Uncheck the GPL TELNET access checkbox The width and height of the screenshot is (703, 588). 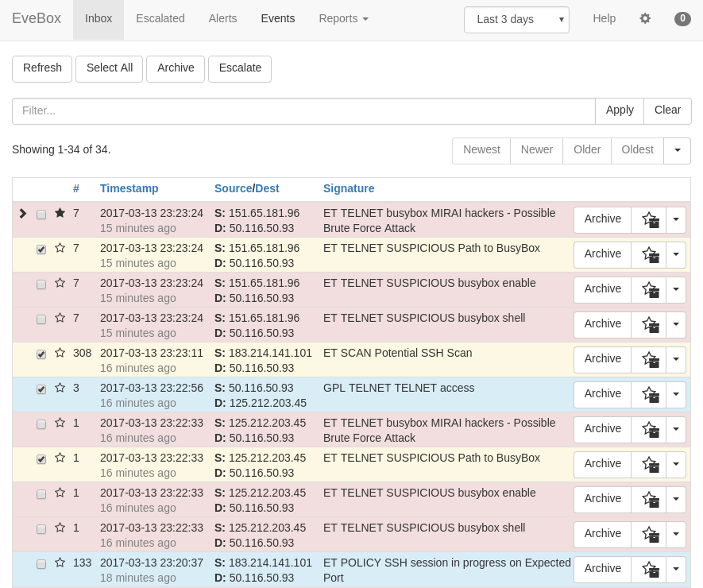point(41,389)
